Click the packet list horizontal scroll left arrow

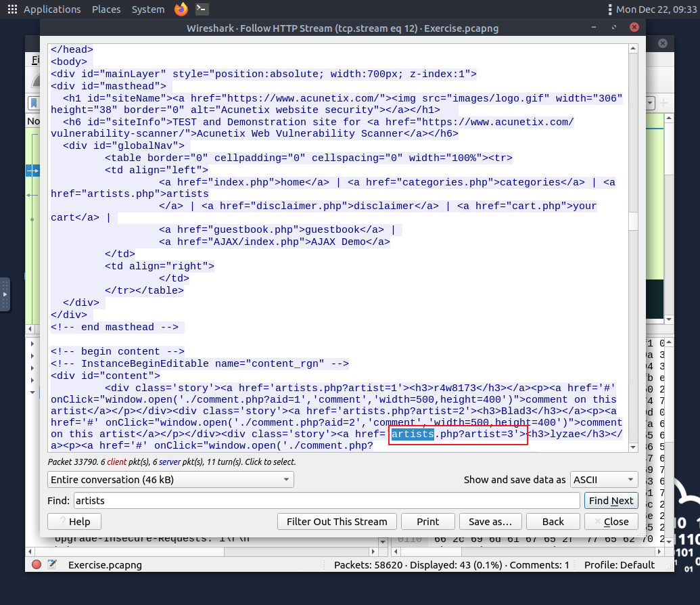(30, 329)
